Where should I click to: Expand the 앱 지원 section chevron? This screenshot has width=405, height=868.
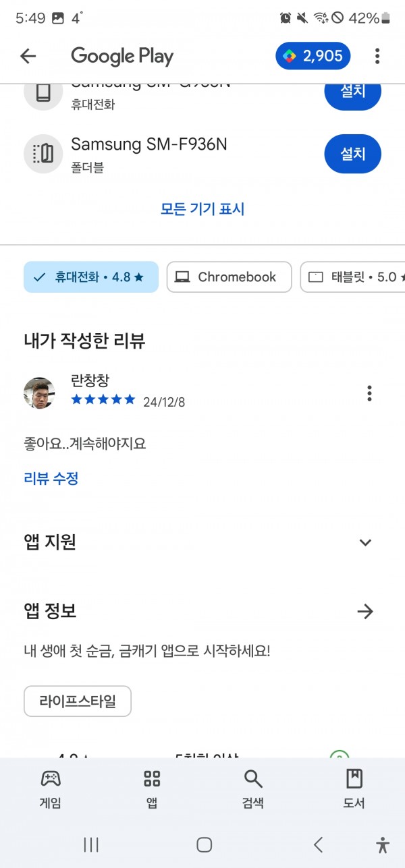pyautogui.click(x=365, y=542)
